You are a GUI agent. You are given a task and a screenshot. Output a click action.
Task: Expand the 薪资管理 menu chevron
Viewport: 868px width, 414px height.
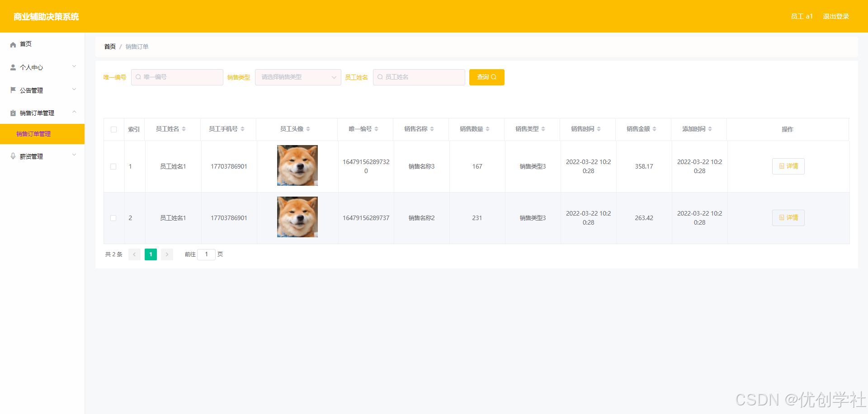[74, 155]
